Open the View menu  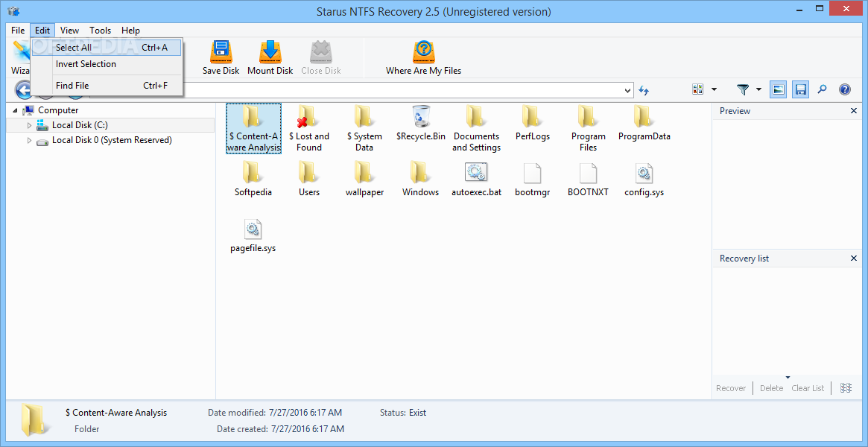click(x=69, y=31)
